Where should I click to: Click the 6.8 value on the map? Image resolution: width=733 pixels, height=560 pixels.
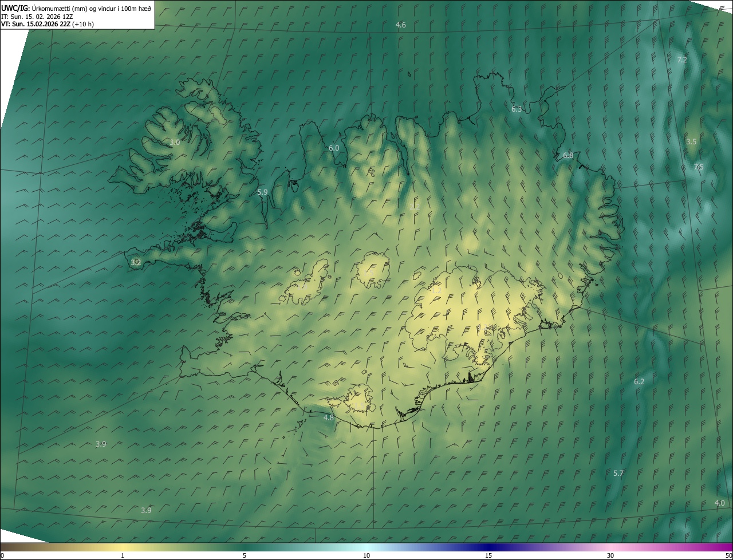tap(568, 155)
